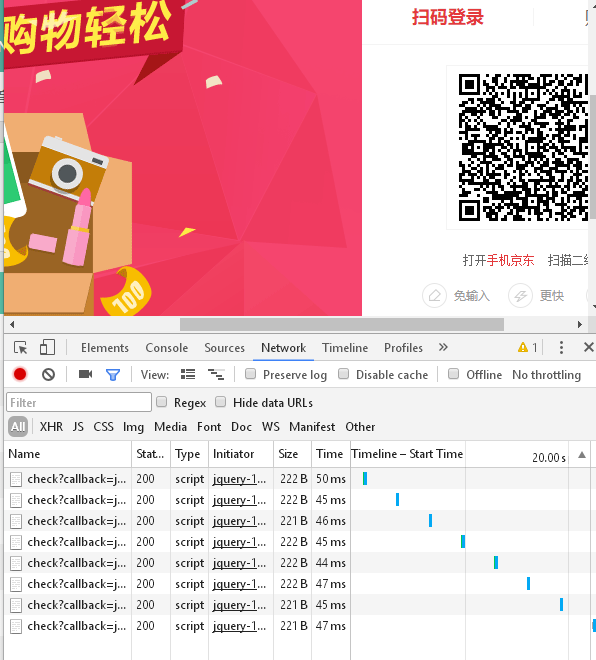
Task: Sort by the Size column header
Action: point(293,454)
